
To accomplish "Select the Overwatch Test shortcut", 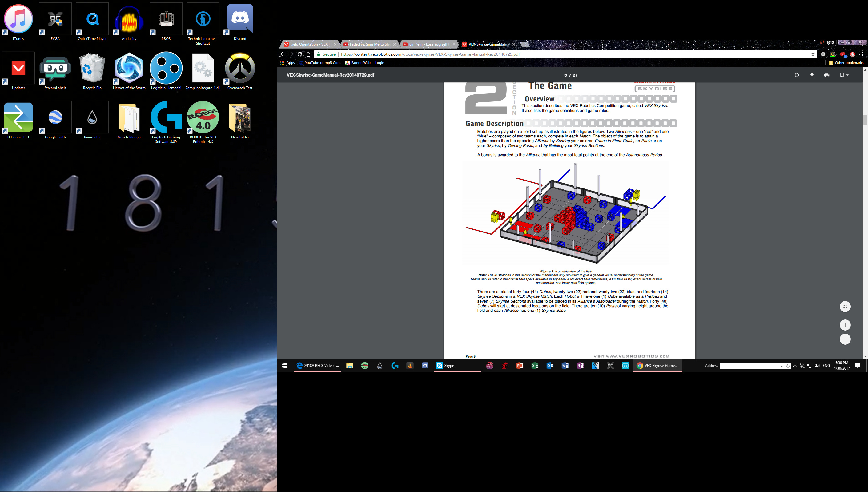I will [240, 71].
